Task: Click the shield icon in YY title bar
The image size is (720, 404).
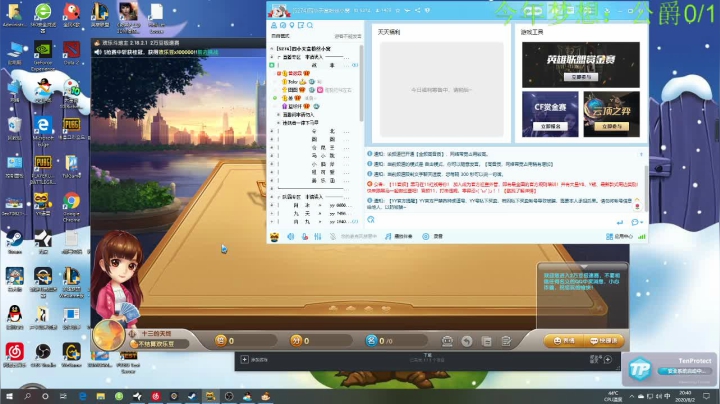Action: (x=428, y=10)
